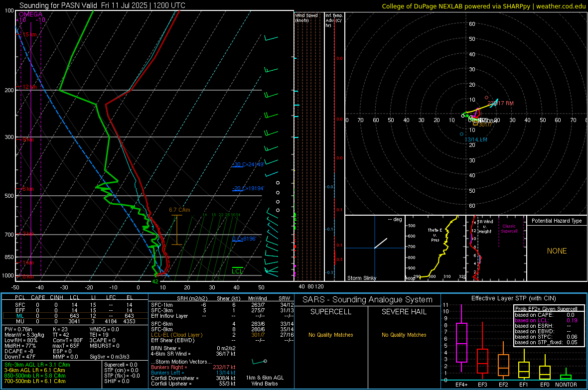This screenshot has width=588, height=390.
Task: Click the 'TEI = 19' value
Action: coord(99,335)
